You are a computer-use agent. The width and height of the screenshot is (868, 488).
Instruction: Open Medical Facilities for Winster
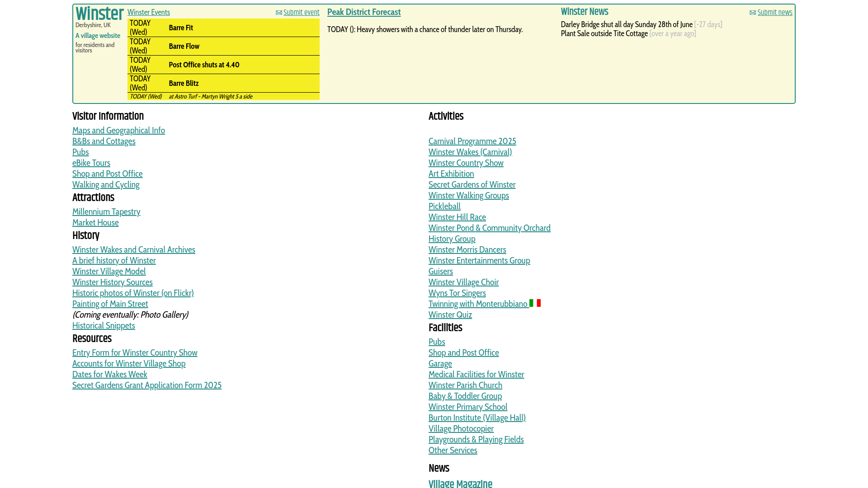click(476, 374)
